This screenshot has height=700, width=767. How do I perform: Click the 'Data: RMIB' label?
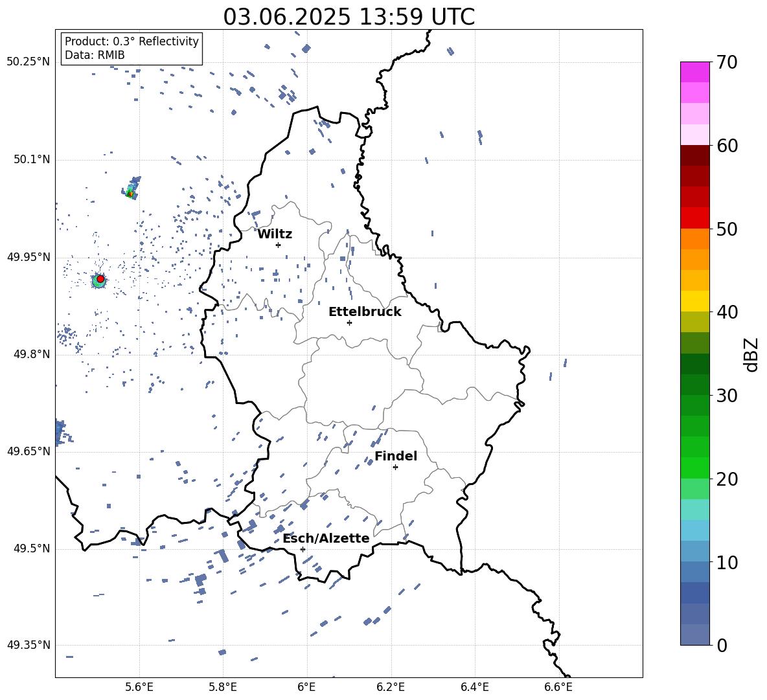(95, 55)
